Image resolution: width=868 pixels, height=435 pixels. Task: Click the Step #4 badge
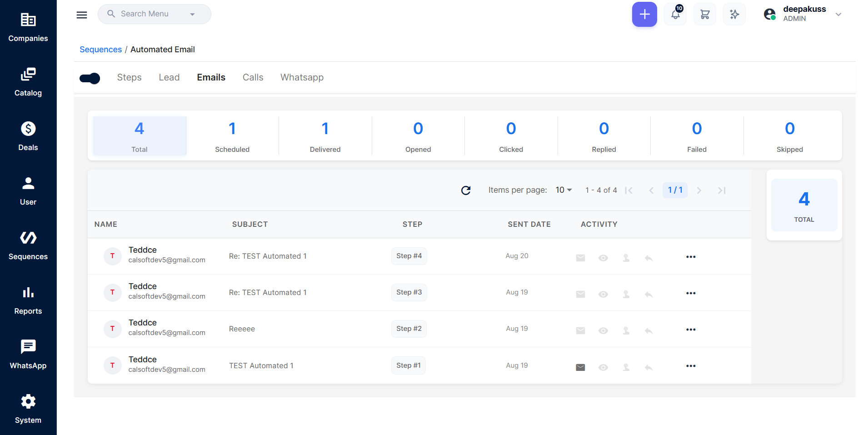[409, 256]
